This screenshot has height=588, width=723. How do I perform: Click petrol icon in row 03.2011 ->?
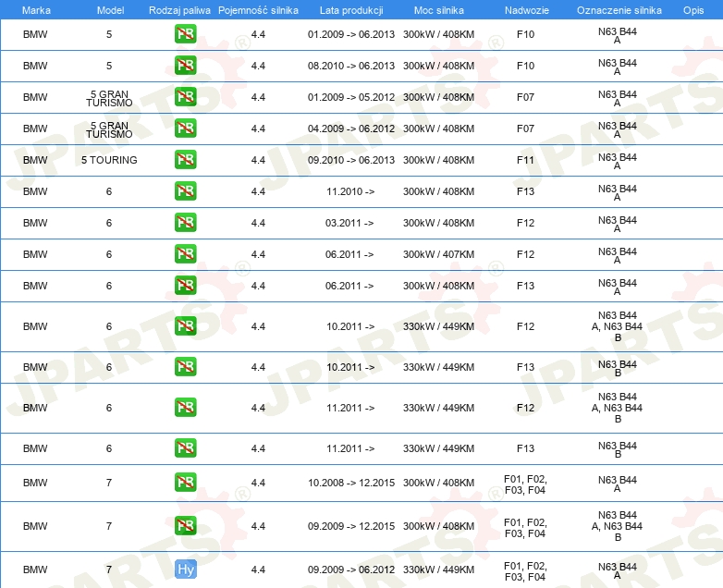click(185, 222)
